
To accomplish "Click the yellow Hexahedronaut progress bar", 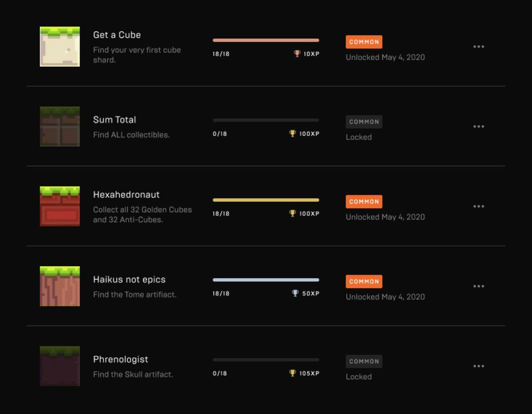I will 266,200.
